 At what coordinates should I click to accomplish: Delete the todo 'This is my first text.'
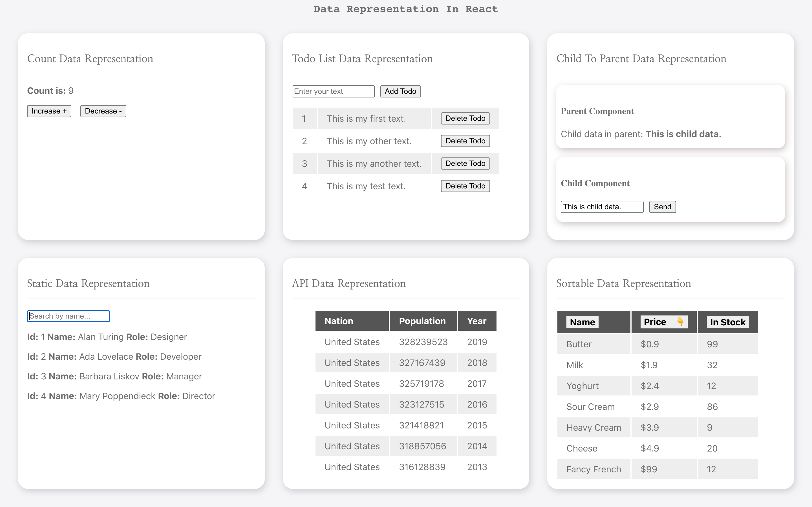(x=465, y=118)
